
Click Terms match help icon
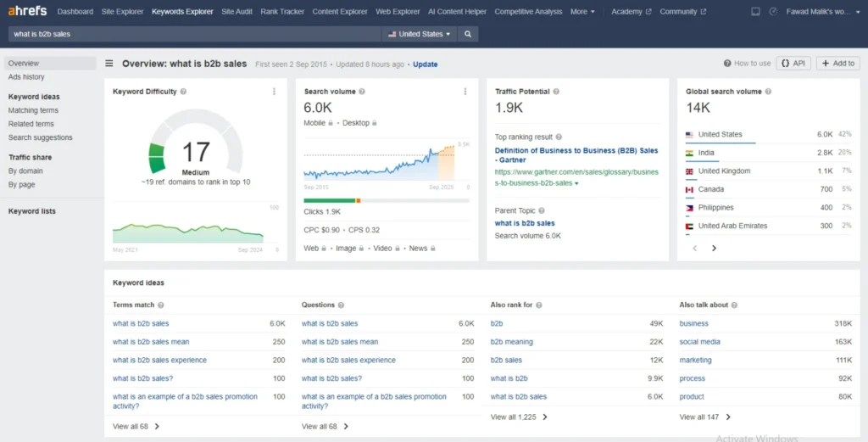[160, 305]
